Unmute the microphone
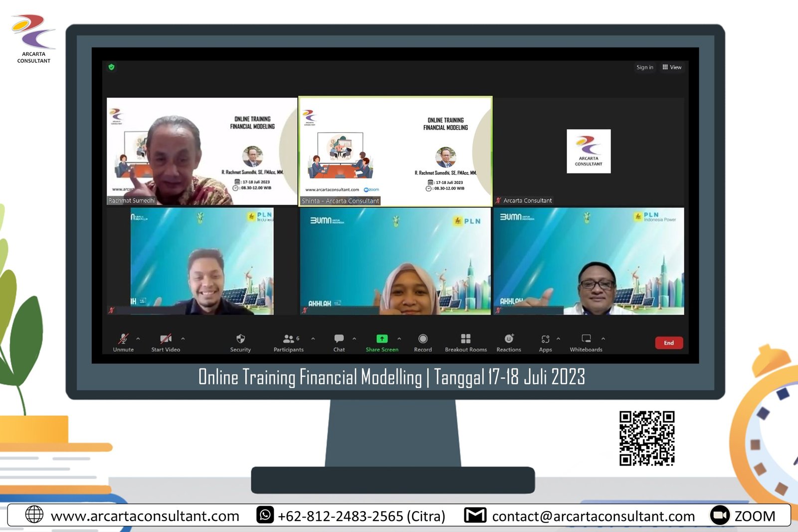Image resolution: width=798 pixels, height=532 pixels. click(123, 339)
